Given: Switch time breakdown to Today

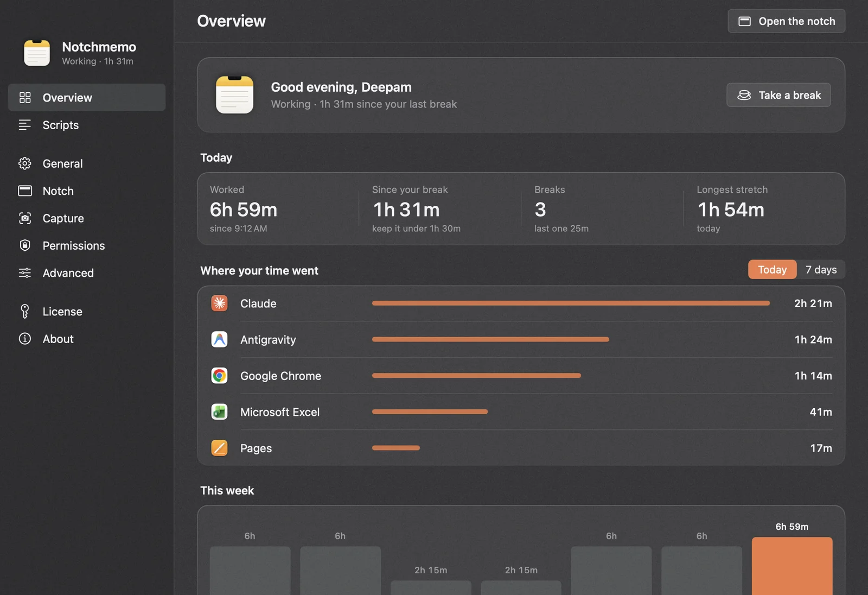Looking at the screenshot, I should point(772,270).
